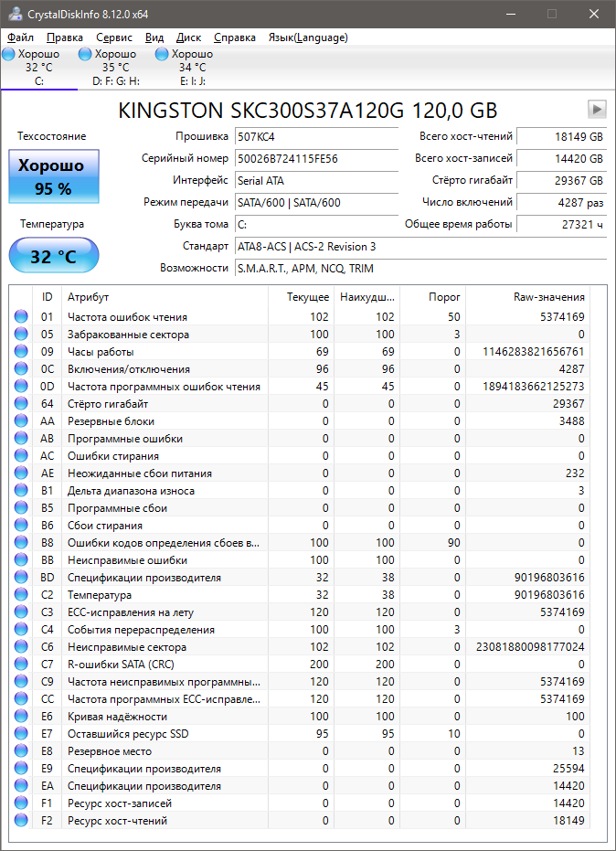Open the Файл menu
Viewport: 616px width, 851px height.
tap(21, 37)
